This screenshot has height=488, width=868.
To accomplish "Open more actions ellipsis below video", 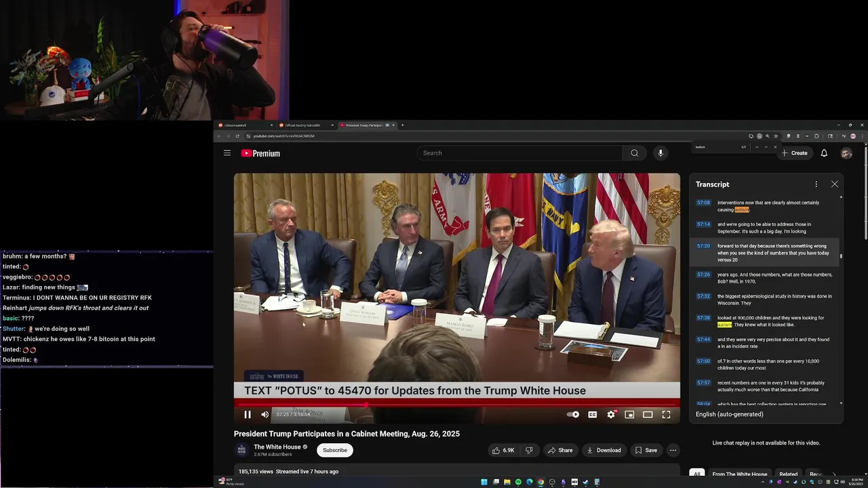I will tap(673, 450).
